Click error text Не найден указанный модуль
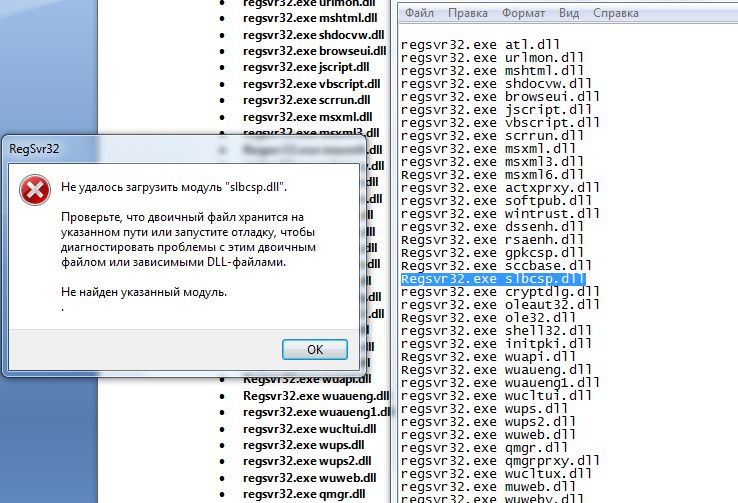Screen dimensions: 738x503 click(144, 292)
